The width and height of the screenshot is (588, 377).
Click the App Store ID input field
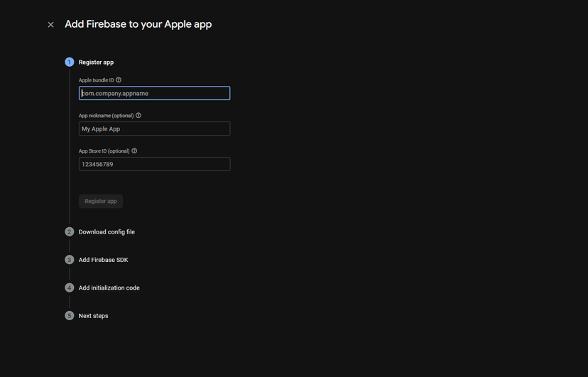click(155, 164)
